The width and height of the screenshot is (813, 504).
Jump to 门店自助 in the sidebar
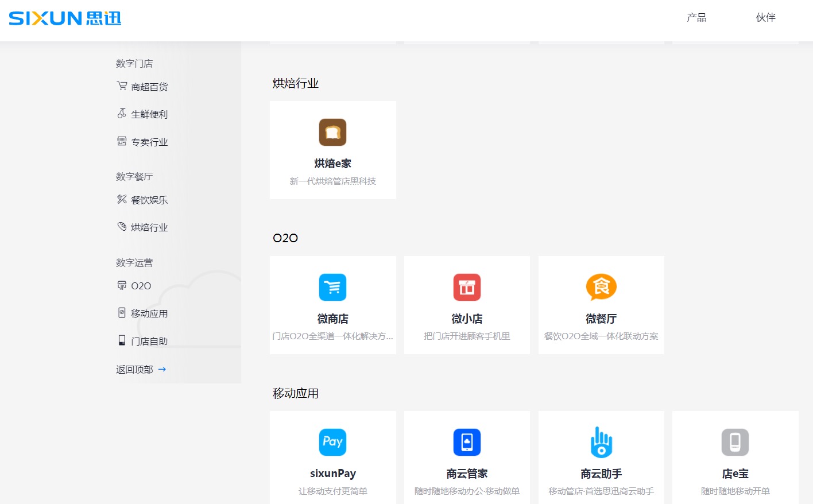[x=149, y=341]
